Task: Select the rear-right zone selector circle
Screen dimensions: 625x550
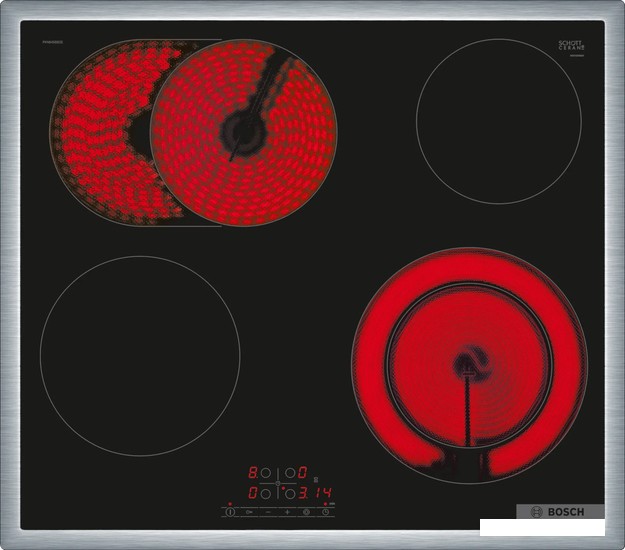Action: (x=290, y=473)
